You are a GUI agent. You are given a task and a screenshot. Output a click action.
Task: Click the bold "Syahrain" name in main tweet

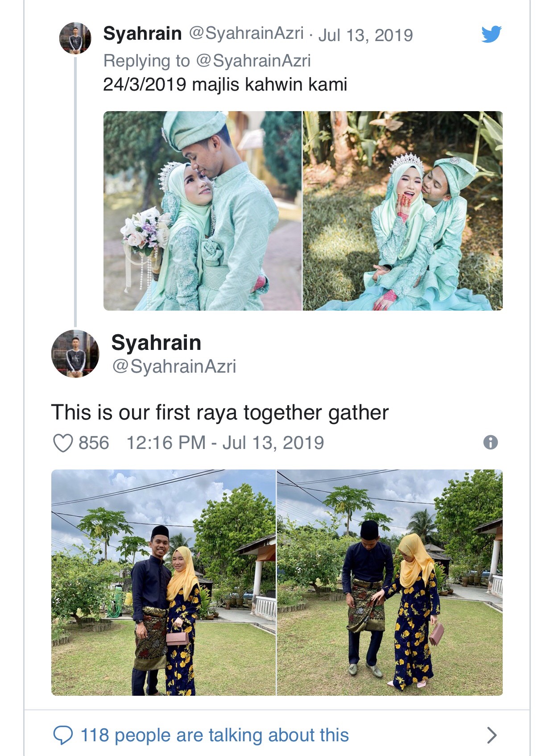(x=156, y=343)
